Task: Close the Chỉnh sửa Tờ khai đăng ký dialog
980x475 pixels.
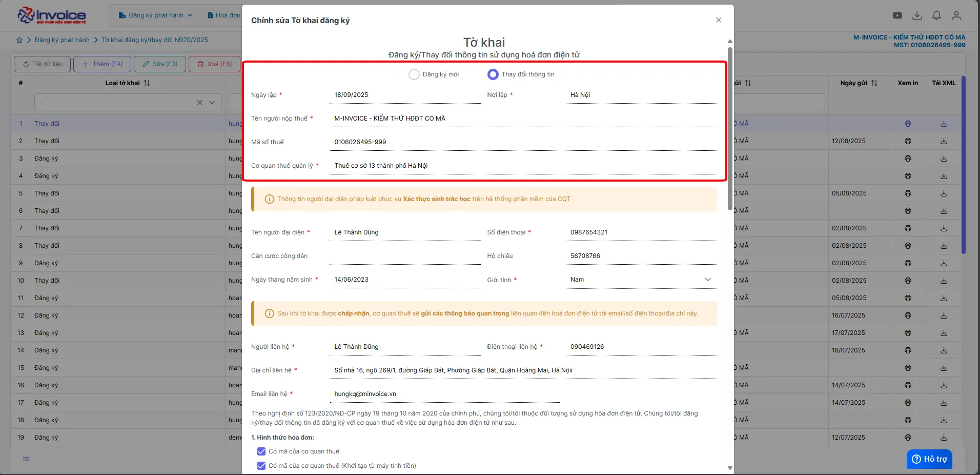Action: tap(719, 20)
